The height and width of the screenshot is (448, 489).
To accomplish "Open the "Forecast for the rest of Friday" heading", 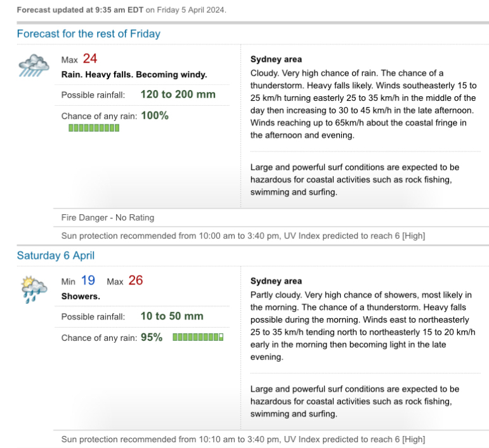I will click(88, 34).
